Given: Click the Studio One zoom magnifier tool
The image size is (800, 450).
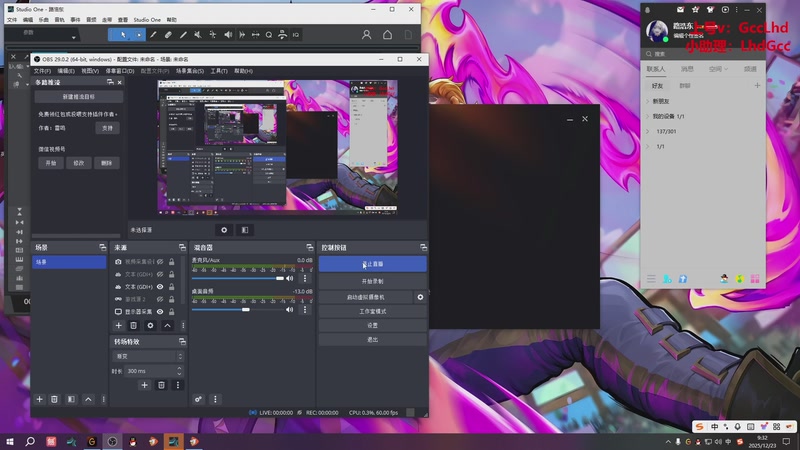Looking at the screenshot, I should click(x=268, y=35).
